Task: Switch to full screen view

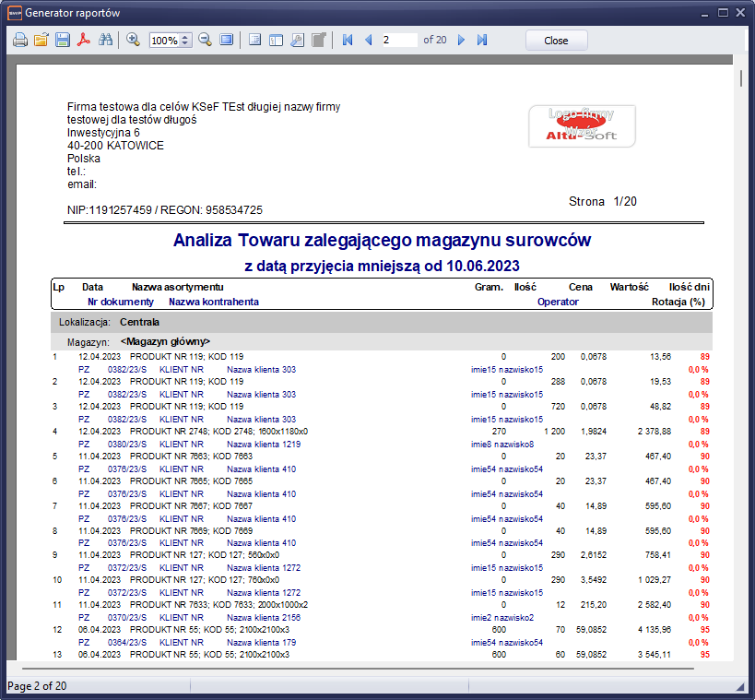Action: (226, 41)
